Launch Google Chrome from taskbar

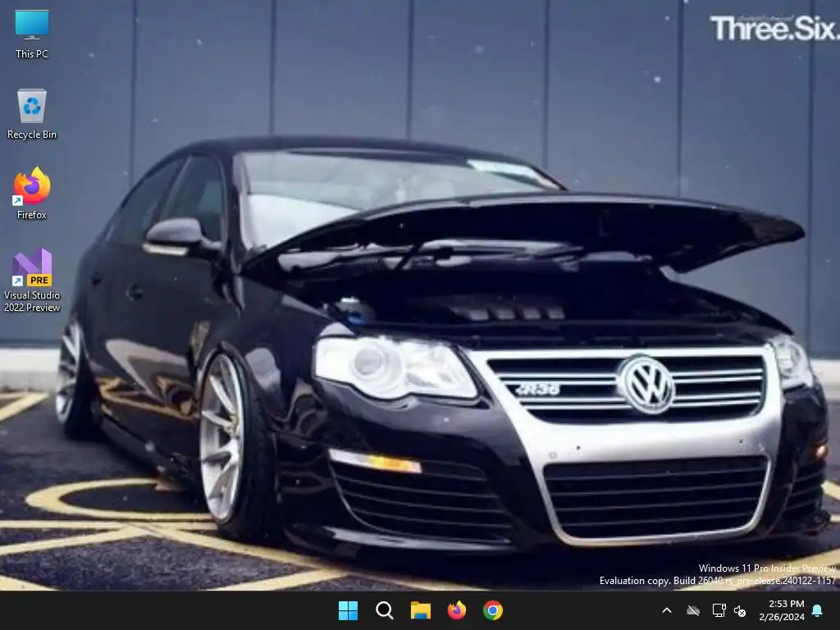click(493, 610)
